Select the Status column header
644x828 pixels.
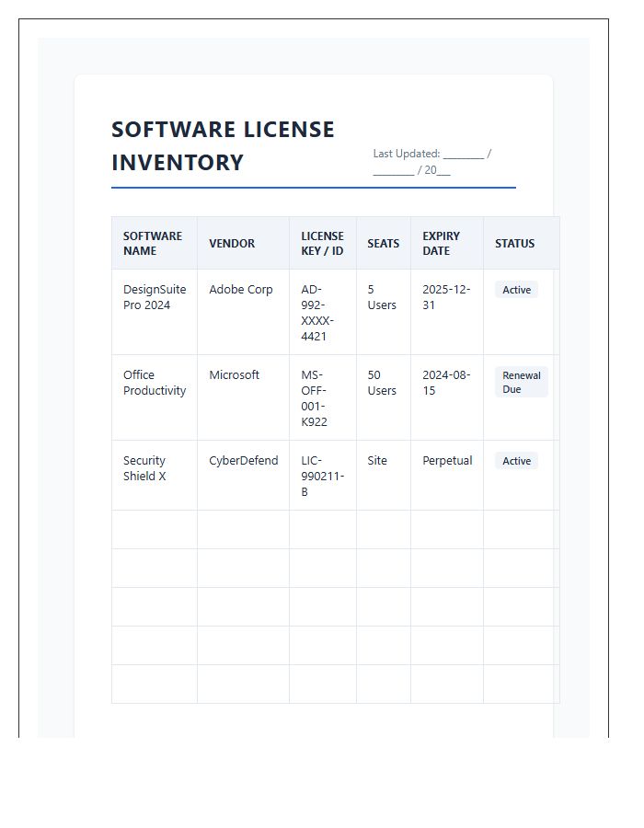point(521,244)
